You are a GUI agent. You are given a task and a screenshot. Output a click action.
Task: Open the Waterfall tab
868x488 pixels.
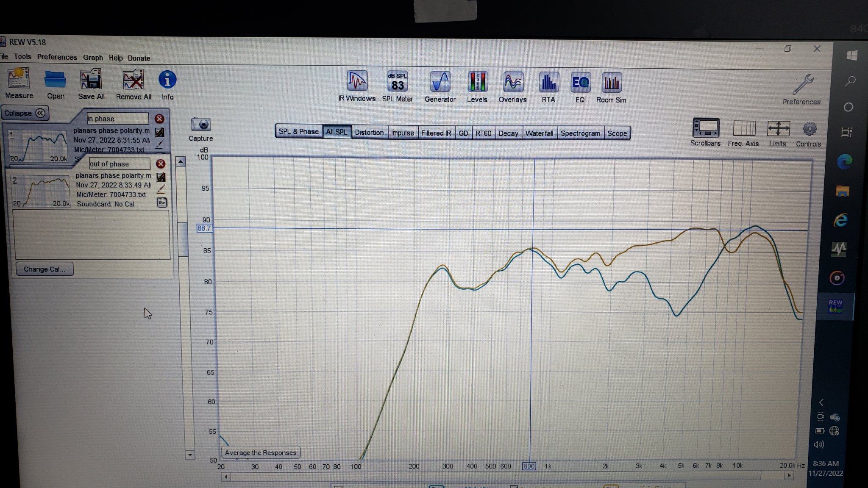(540, 133)
